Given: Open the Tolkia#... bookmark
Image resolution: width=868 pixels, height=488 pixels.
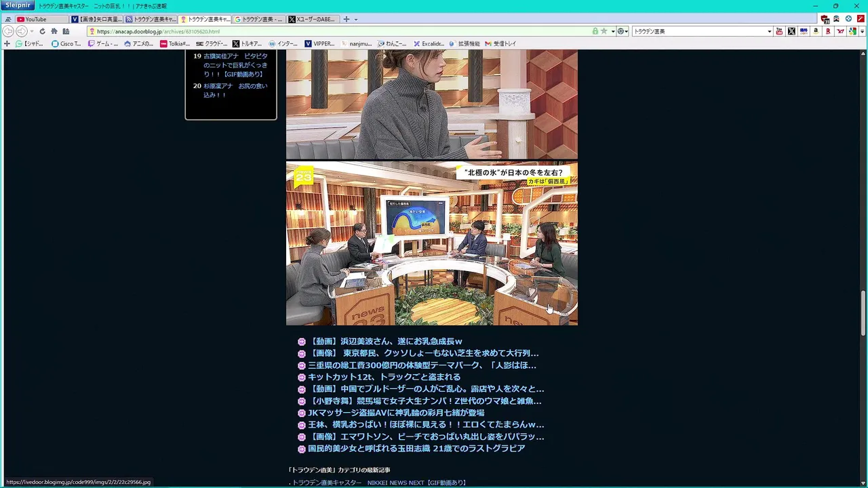Looking at the screenshot, I should pyautogui.click(x=175, y=43).
